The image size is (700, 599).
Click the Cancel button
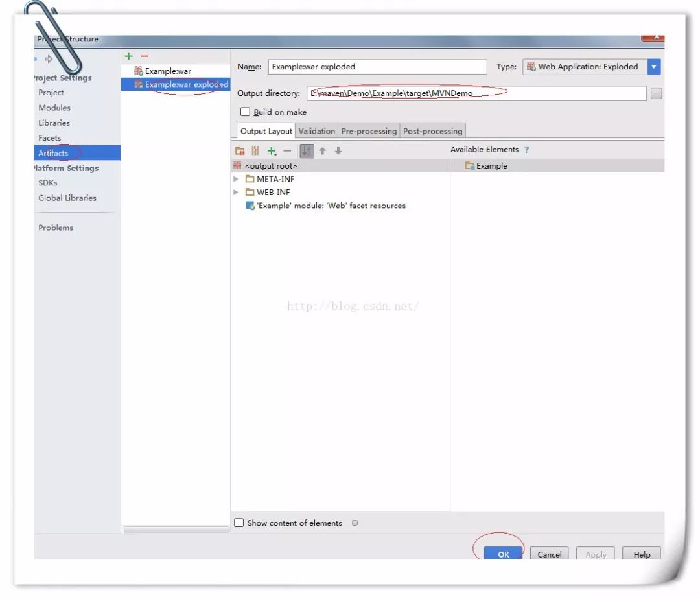point(549,554)
